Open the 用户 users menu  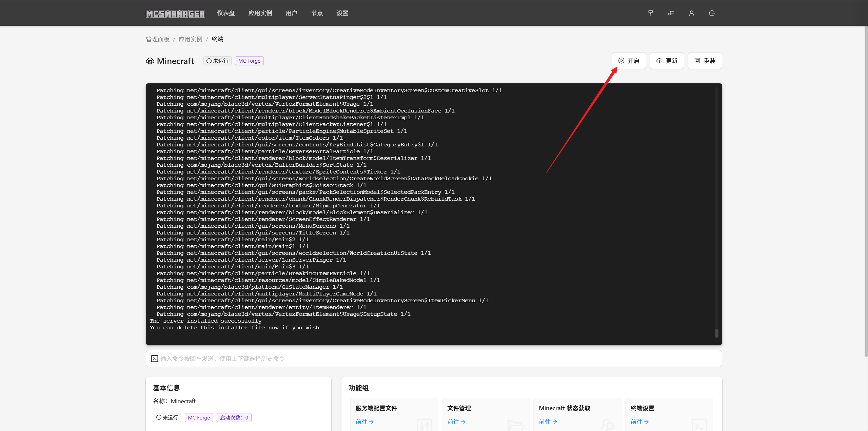(291, 13)
